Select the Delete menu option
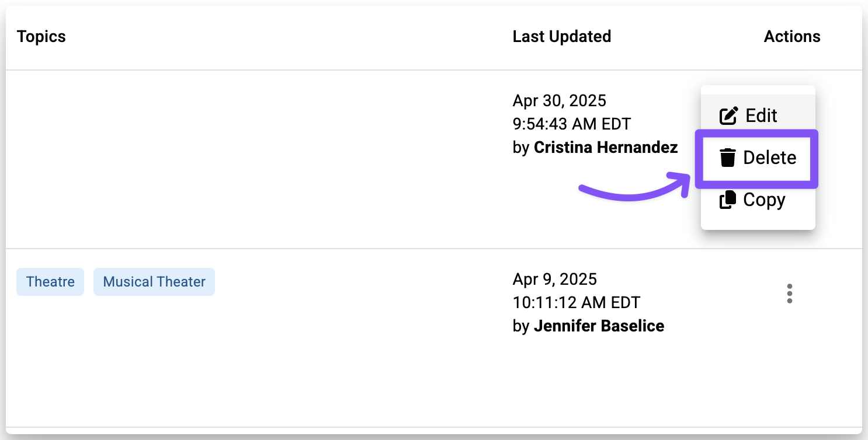Screen dimensions: 868x440 point(769,158)
